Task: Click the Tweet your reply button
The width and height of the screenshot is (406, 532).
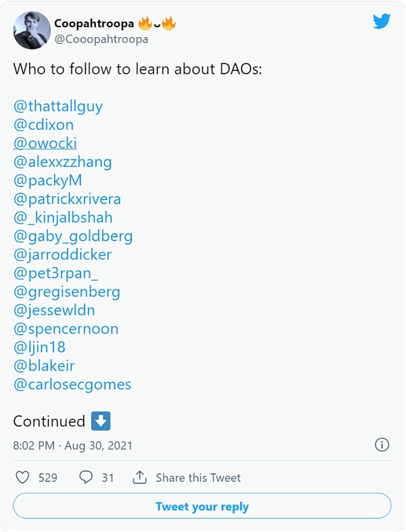Action: [x=202, y=506]
